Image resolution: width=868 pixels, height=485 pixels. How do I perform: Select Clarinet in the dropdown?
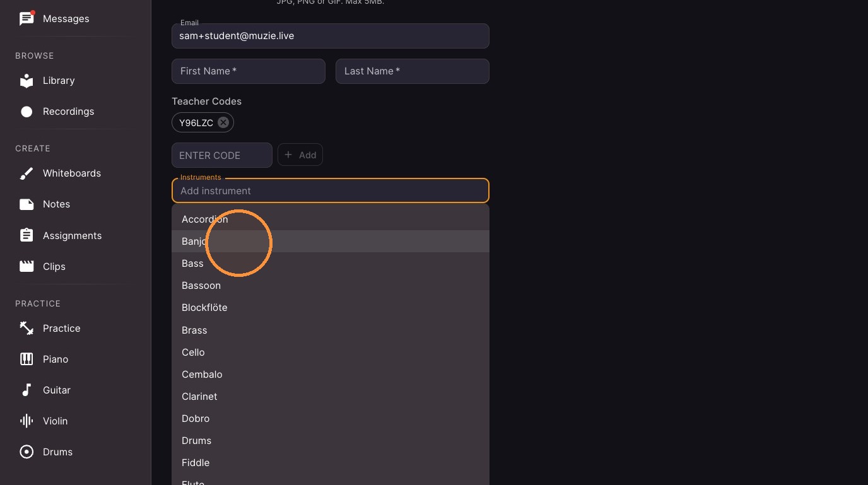pyautogui.click(x=331, y=396)
